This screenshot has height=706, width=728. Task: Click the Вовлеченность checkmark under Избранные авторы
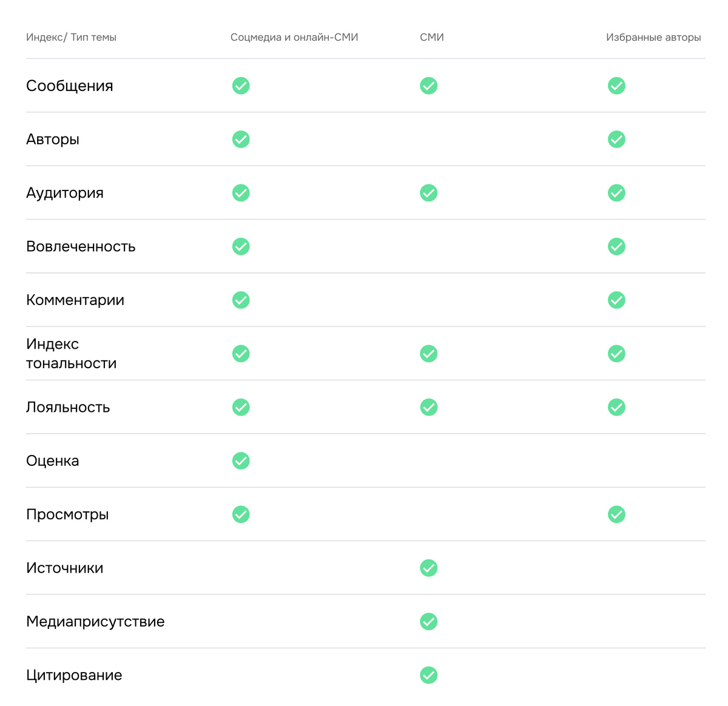point(616,246)
